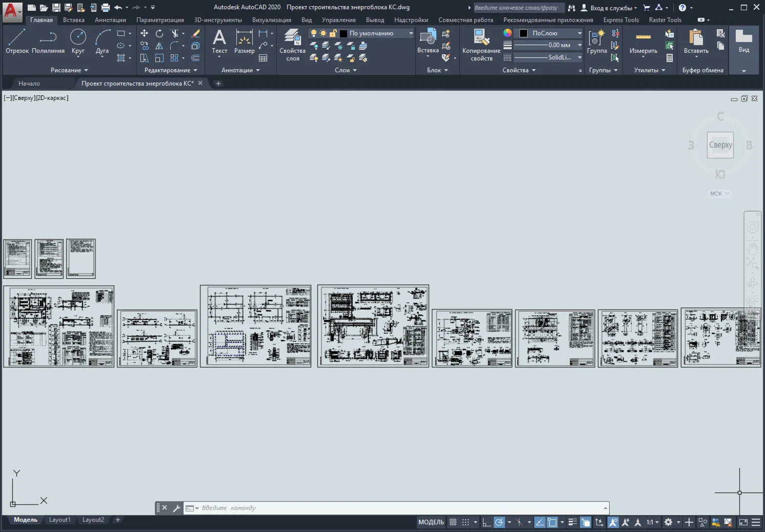Click the layer color swatch next to По умолчанию
The width and height of the screenshot is (765, 532).
click(x=344, y=33)
